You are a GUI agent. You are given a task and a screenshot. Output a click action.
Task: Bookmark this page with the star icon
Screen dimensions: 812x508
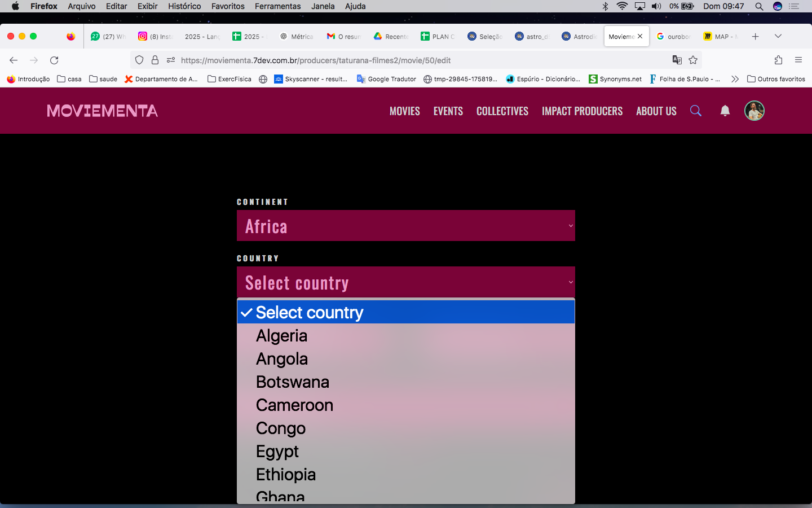[x=693, y=60]
